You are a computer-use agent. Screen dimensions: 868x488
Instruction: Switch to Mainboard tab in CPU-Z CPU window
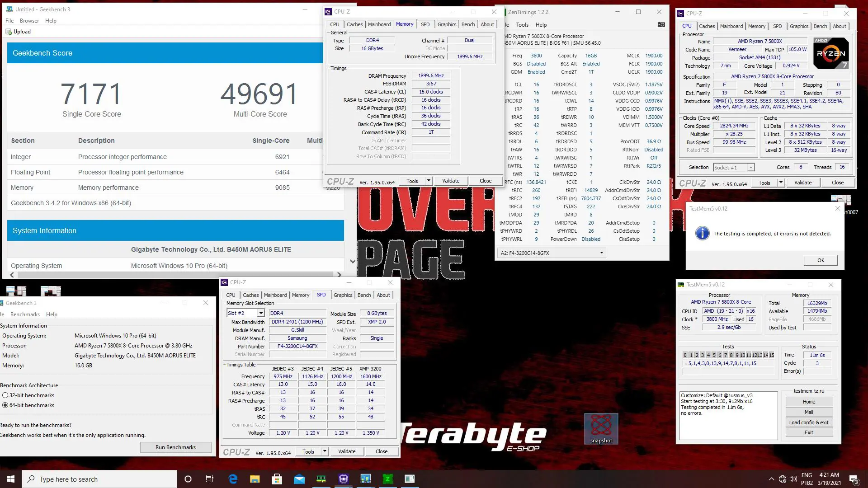click(x=731, y=26)
